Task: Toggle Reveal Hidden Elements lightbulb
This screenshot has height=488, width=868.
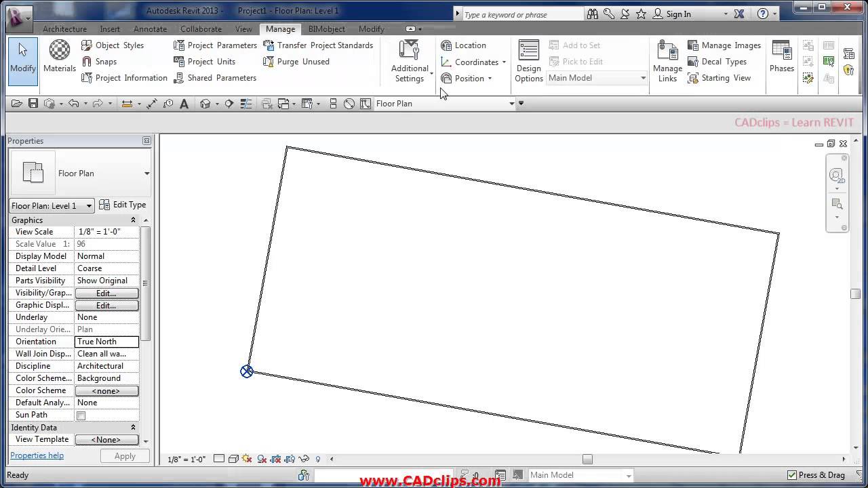Action: coord(318,459)
